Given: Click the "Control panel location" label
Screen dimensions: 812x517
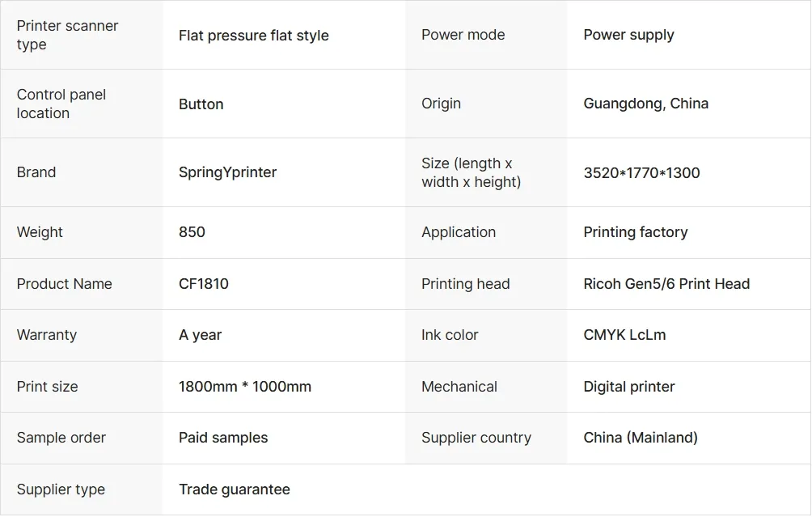Looking at the screenshot, I should click(61, 104).
